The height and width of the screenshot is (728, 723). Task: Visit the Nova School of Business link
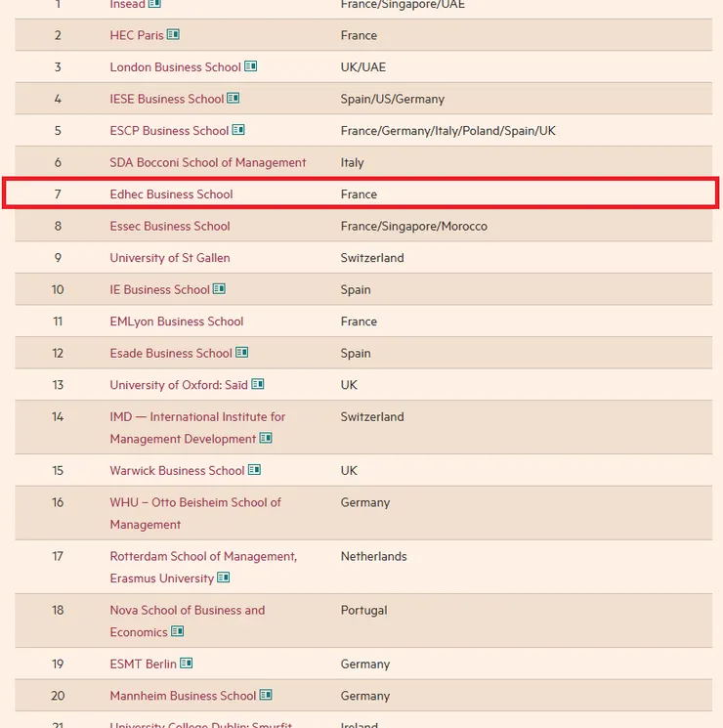(187, 610)
